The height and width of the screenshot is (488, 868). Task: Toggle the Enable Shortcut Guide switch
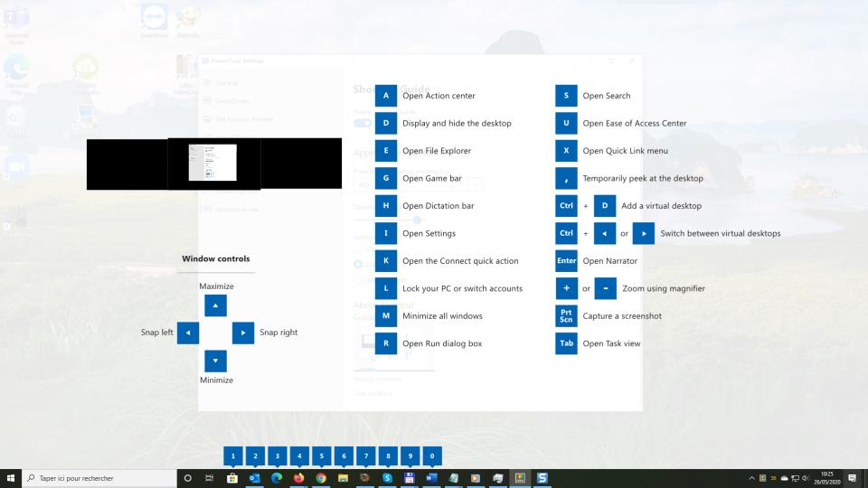tap(363, 123)
